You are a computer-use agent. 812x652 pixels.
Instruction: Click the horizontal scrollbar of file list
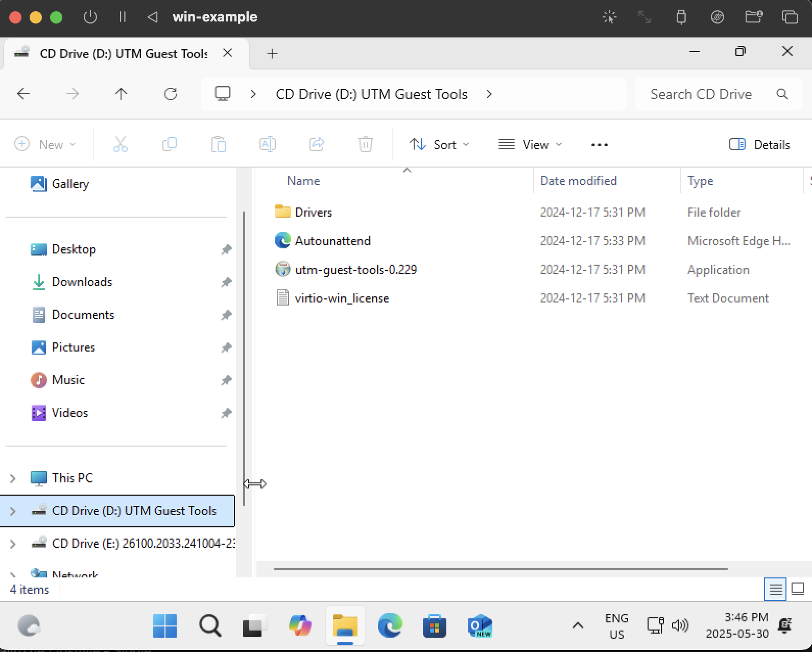tap(501, 569)
